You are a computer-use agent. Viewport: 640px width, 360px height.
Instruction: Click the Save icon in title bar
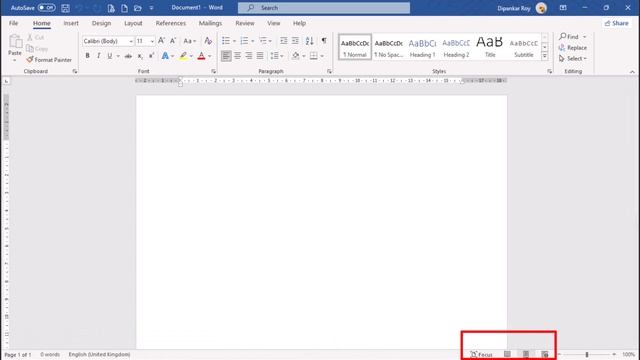pyautogui.click(x=65, y=8)
